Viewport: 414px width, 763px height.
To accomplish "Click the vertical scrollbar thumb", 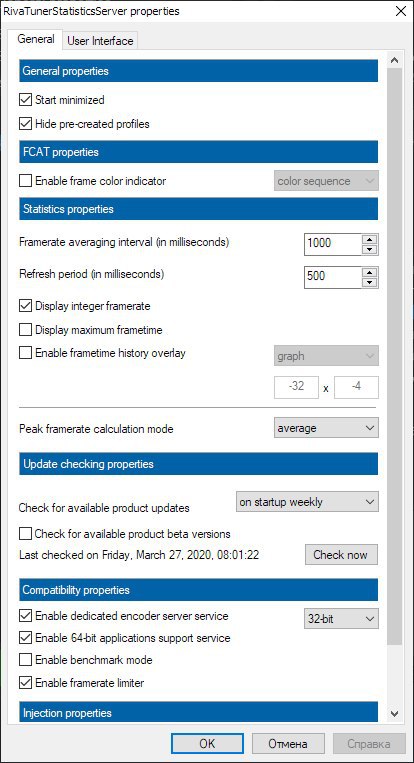I will click(x=395, y=357).
